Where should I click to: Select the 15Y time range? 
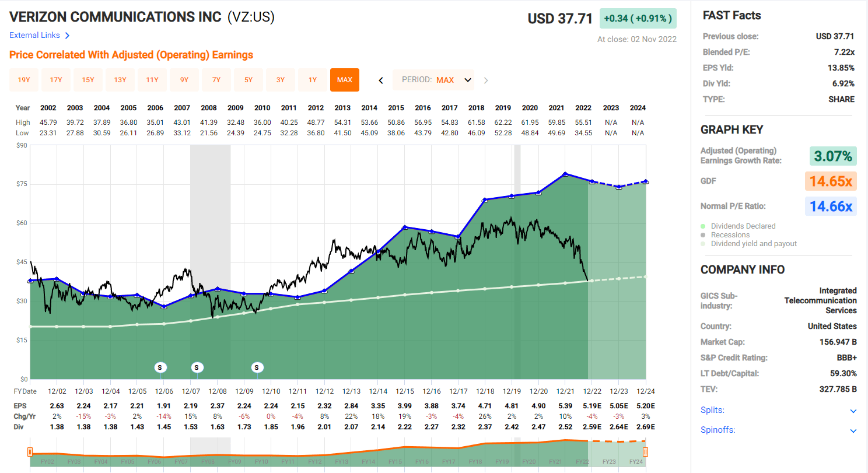88,80
